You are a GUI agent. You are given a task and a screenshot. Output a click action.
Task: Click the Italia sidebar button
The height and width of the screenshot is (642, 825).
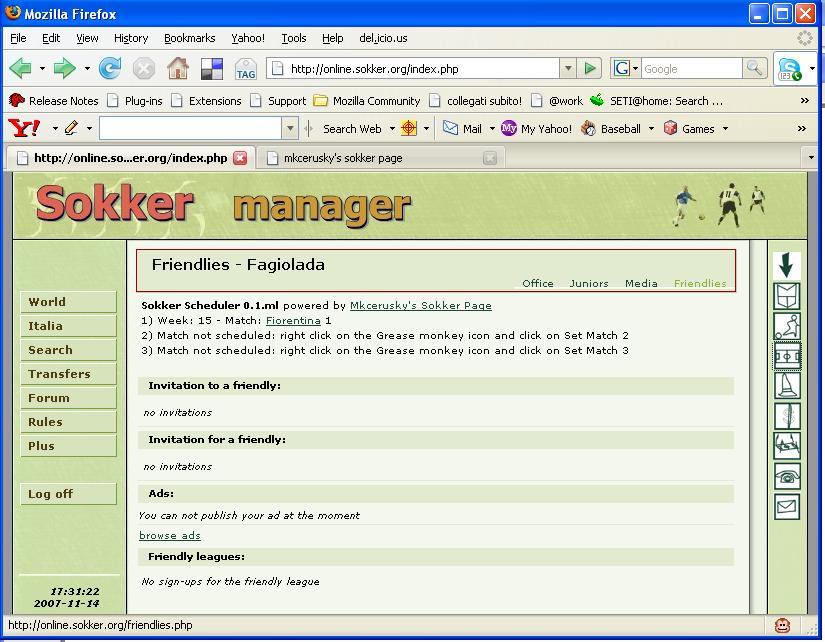coord(68,326)
